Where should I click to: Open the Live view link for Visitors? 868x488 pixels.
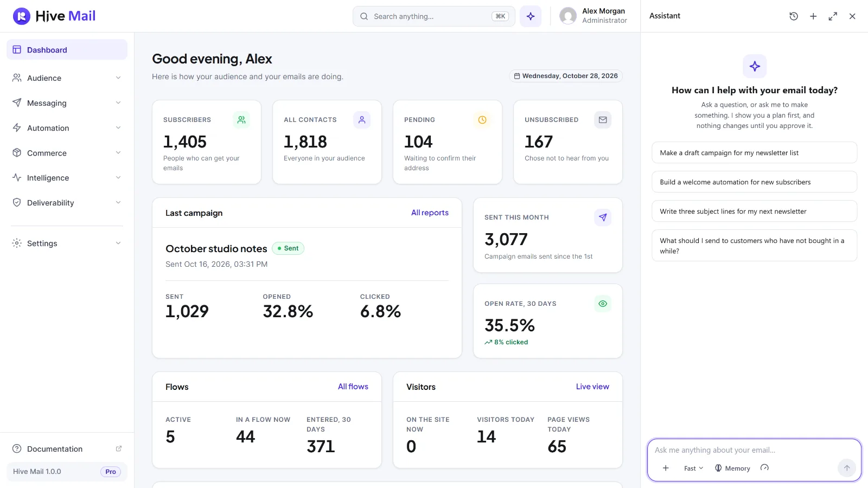592,387
